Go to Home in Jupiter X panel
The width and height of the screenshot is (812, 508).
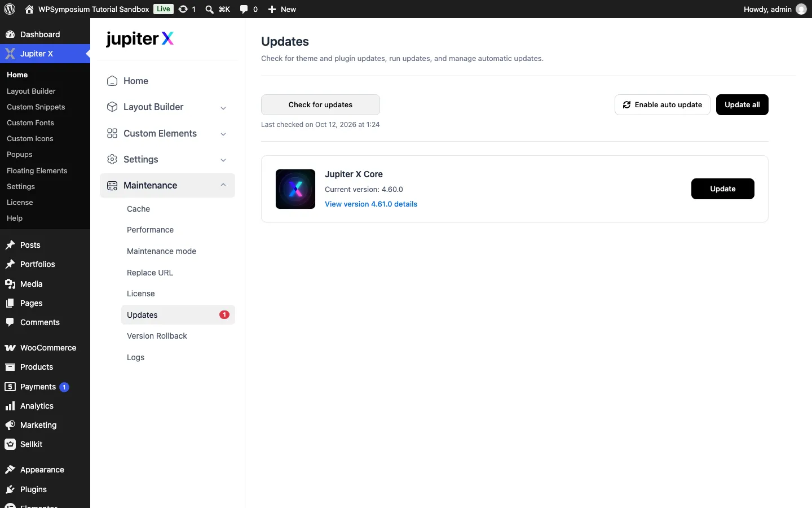tap(167, 81)
